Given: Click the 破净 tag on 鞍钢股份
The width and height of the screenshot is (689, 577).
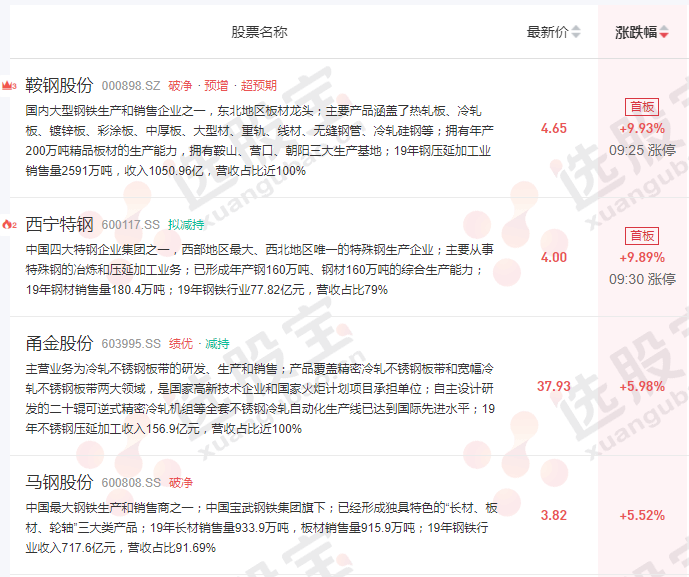Looking at the screenshot, I should tap(180, 86).
